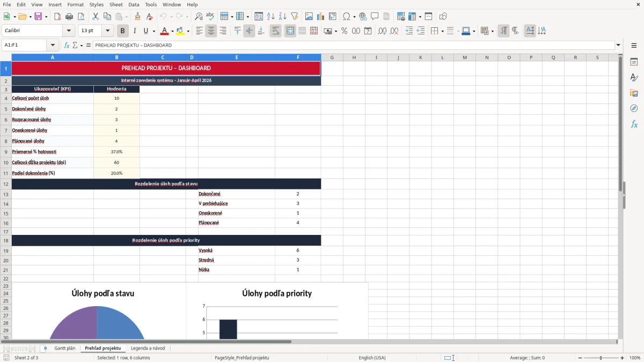Click the Define Print Area icon

click(401, 17)
